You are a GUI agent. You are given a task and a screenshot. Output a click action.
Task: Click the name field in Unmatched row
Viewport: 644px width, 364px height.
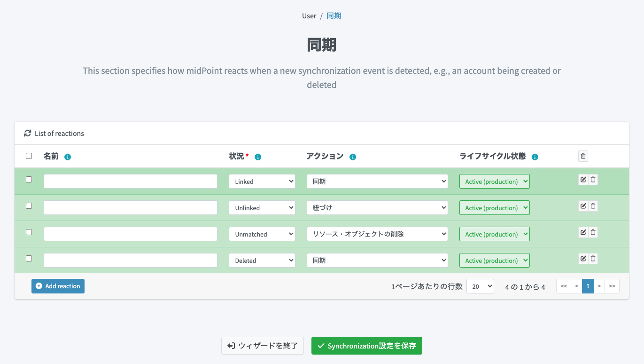coord(131,234)
